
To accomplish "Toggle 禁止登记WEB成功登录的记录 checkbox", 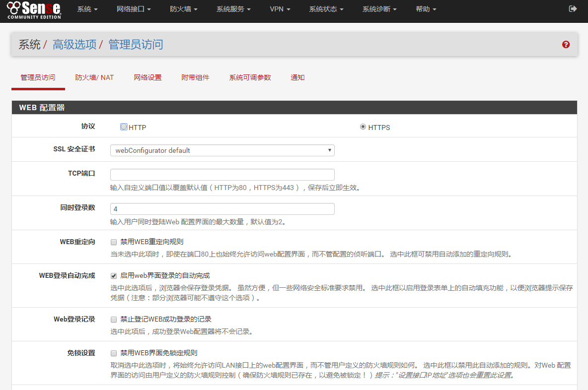I will tap(114, 320).
